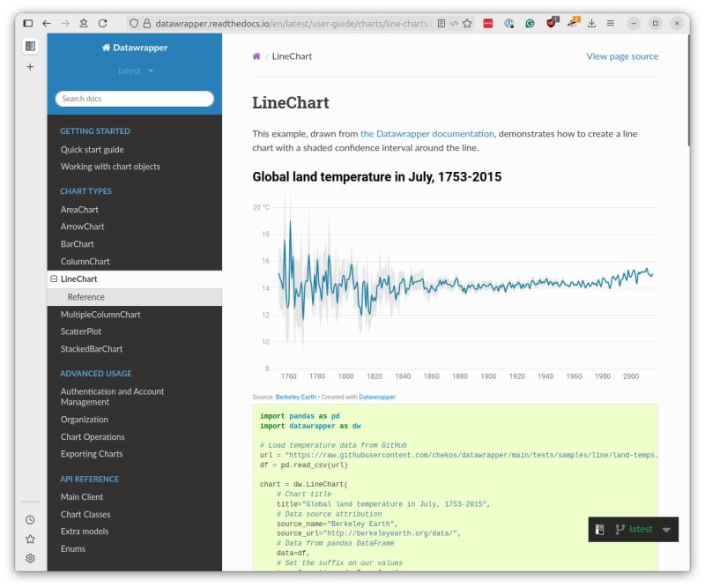The image size is (705, 588).
Task: Bookmark this page with the star icon
Action: click(467, 24)
